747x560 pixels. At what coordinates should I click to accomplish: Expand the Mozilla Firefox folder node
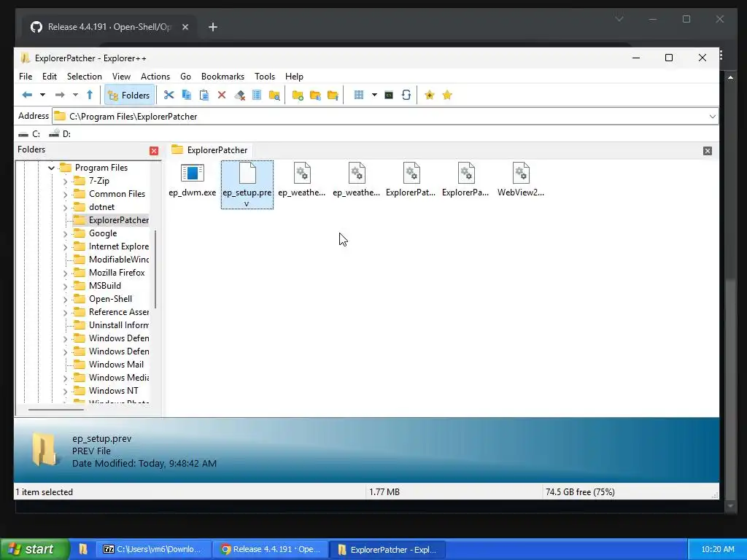pyautogui.click(x=65, y=273)
